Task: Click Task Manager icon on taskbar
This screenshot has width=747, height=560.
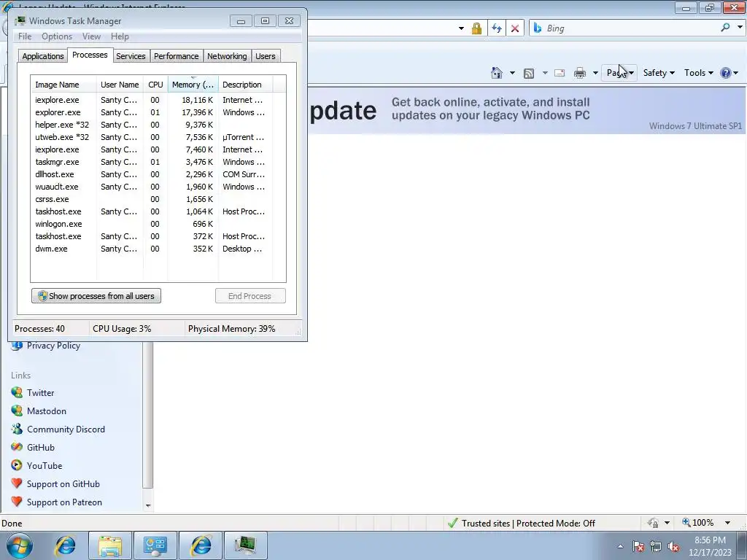Action: (x=246, y=545)
